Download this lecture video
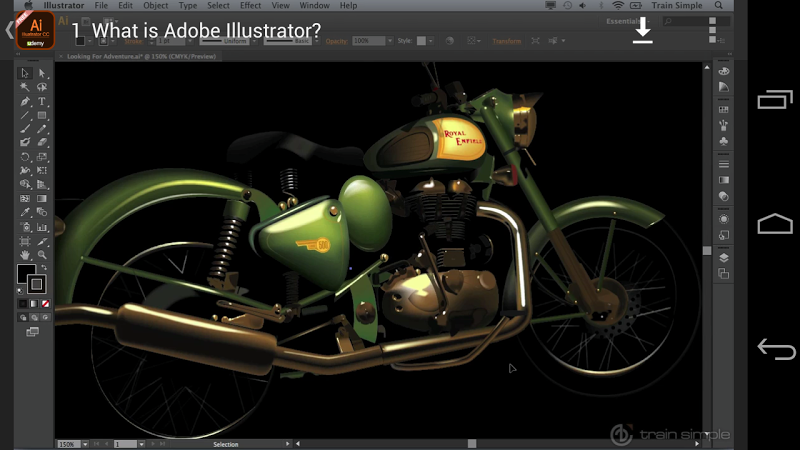 click(643, 31)
